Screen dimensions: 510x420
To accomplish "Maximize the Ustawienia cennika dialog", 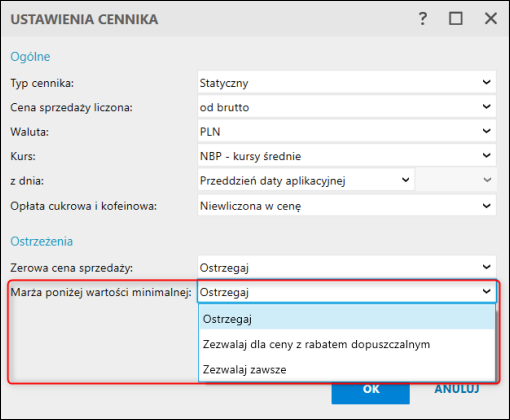I will point(456,19).
